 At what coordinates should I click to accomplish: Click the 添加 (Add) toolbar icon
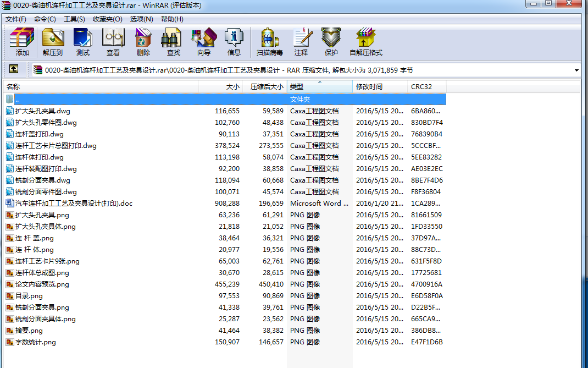(22, 42)
